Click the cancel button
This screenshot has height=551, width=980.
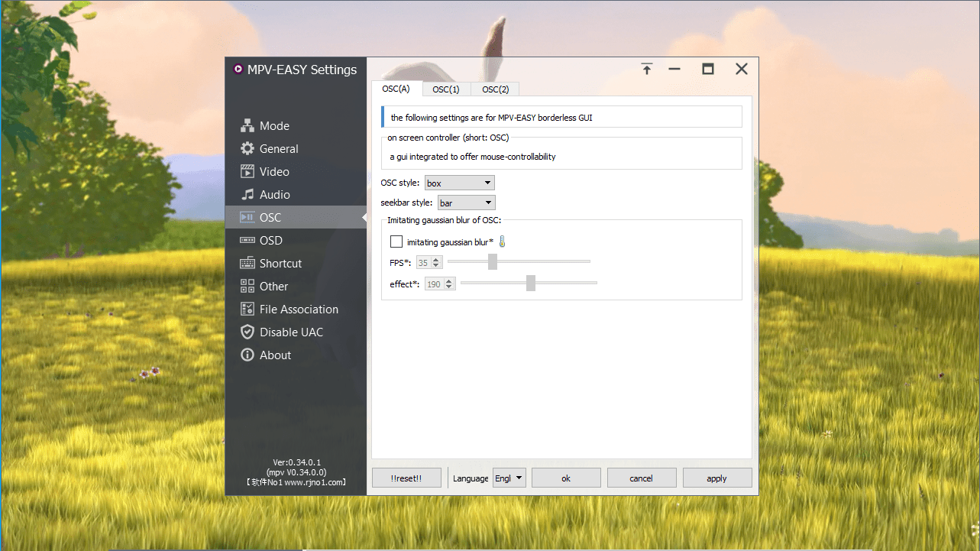coord(642,478)
